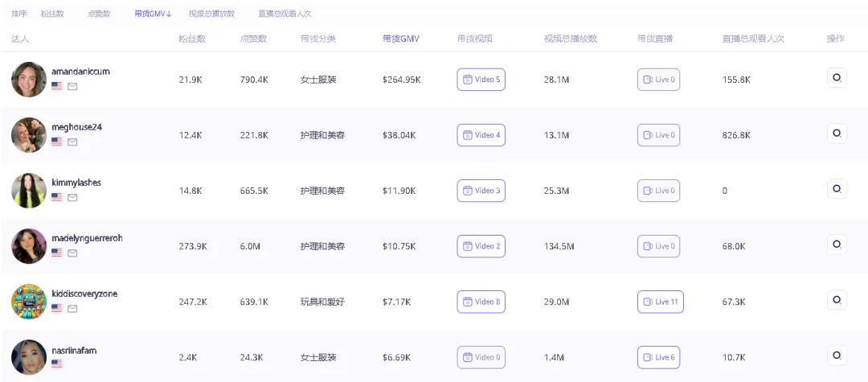
Task: Sort by 视频总播放数 in sort bar
Action: click(x=211, y=14)
